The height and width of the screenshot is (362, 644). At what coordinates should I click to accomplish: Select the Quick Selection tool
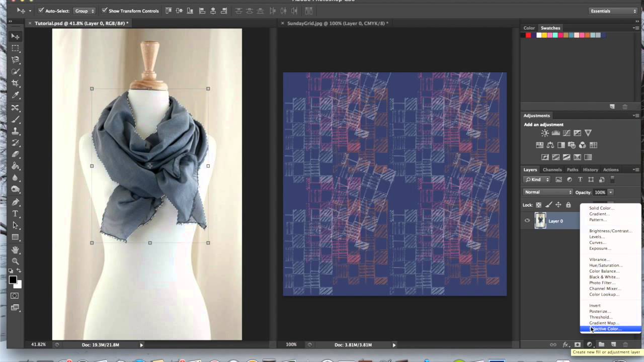(x=15, y=72)
